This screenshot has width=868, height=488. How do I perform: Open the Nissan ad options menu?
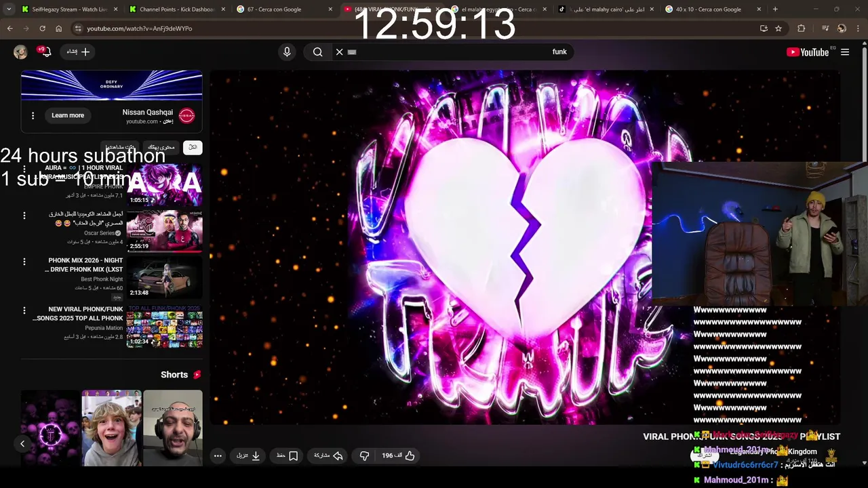click(33, 115)
